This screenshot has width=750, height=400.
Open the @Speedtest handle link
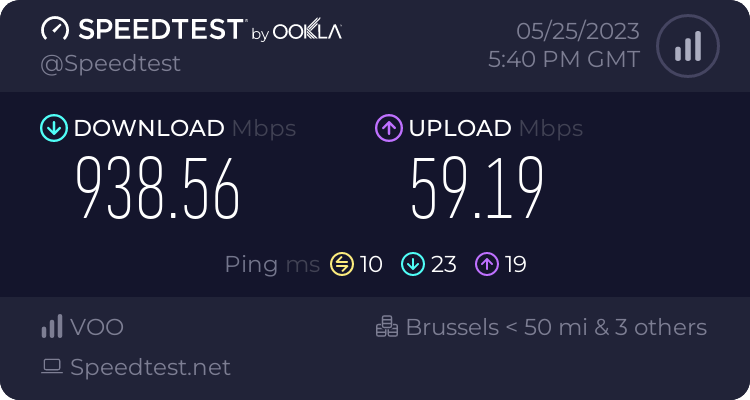(110, 64)
